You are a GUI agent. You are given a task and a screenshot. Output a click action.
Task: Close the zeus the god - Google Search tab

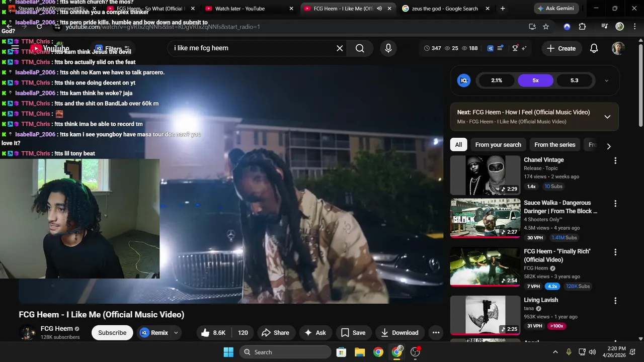click(x=488, y=9)
